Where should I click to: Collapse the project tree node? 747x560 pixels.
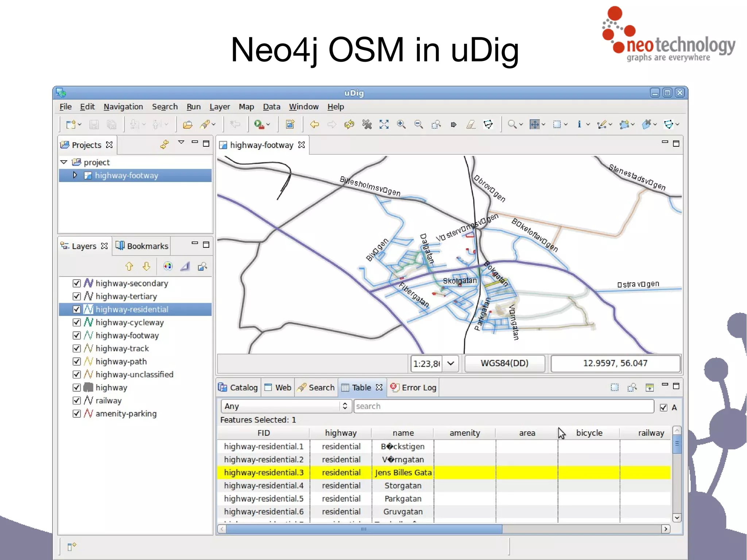click(x=64, y=162)
